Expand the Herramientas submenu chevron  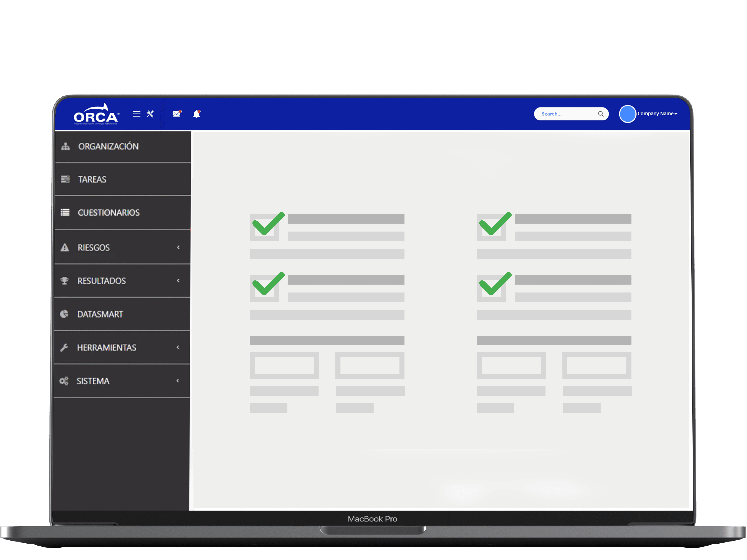pos(178,347)
